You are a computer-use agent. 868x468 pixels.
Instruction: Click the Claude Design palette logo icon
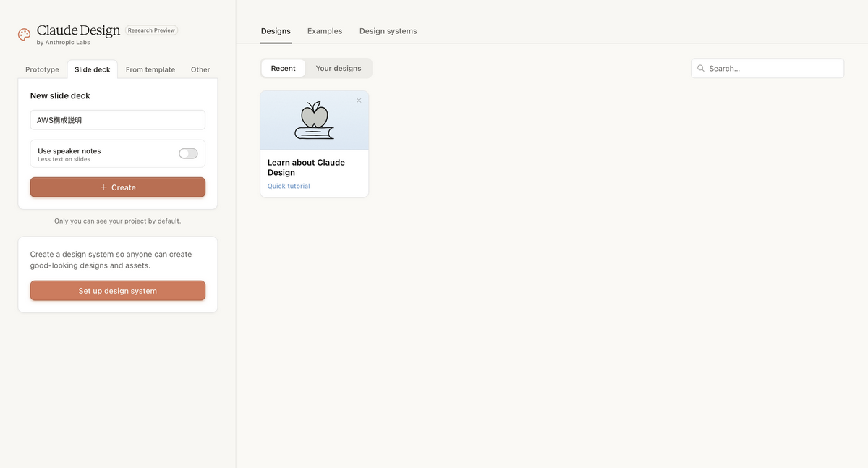(x=25, y=34)
